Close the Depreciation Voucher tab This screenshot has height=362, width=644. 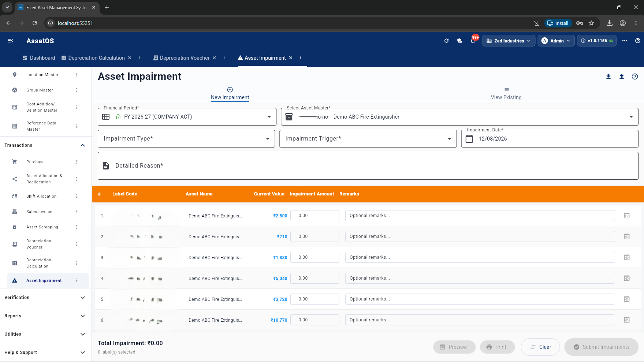215,58
